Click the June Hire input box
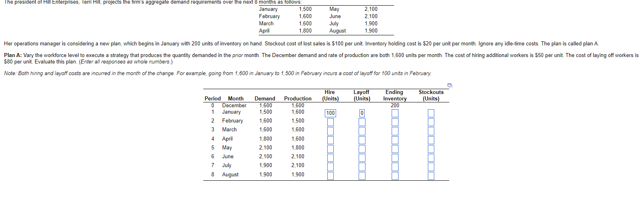This screenshot has height=198, width=644. [x=330, y=158]
